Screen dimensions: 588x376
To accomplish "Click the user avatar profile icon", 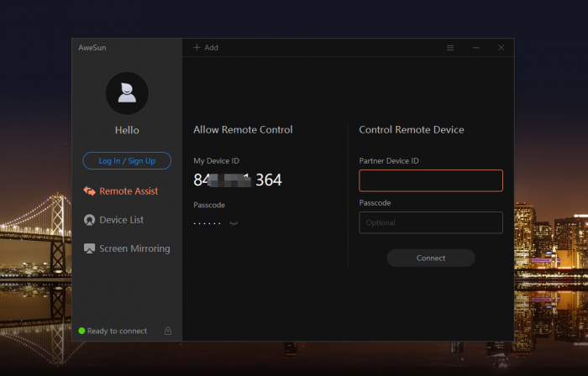I will tap(127, 93).
